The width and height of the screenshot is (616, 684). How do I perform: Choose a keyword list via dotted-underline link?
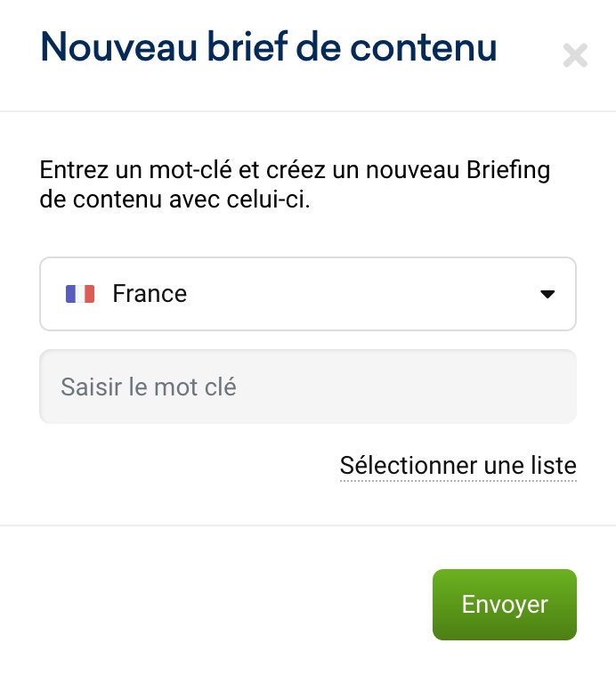tap(458, 466)
